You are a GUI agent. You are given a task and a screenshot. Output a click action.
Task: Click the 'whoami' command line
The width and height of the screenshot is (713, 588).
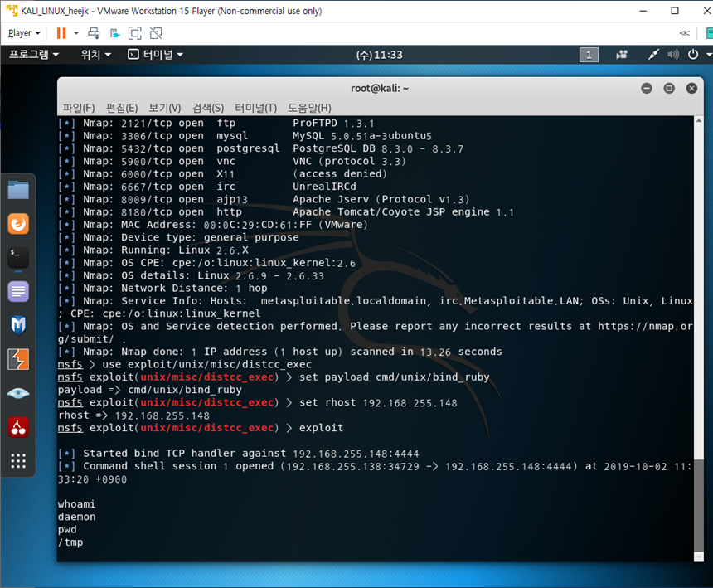[76, 504]
